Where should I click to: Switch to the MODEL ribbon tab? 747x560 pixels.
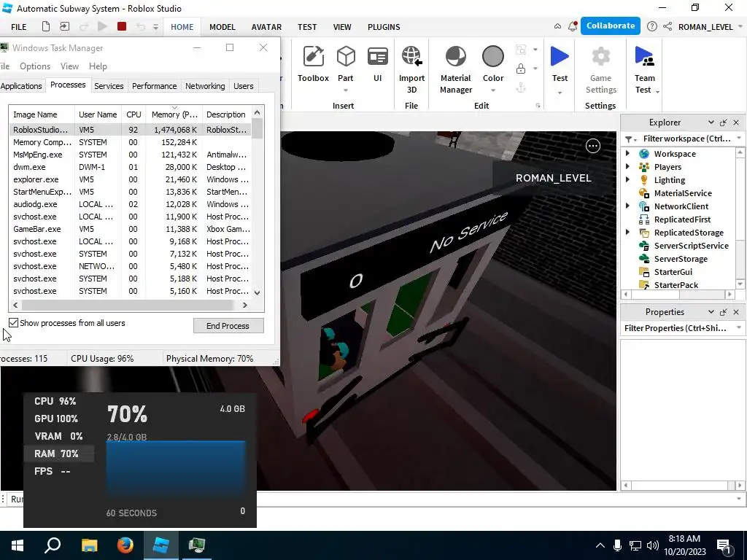click(x=222, y=27)
